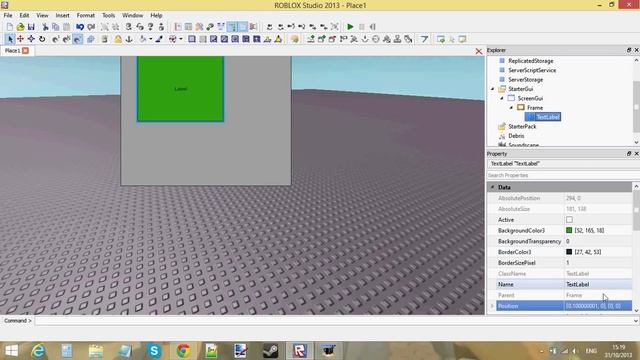
Task: Open the Window menu
Action: pos(133,15)
